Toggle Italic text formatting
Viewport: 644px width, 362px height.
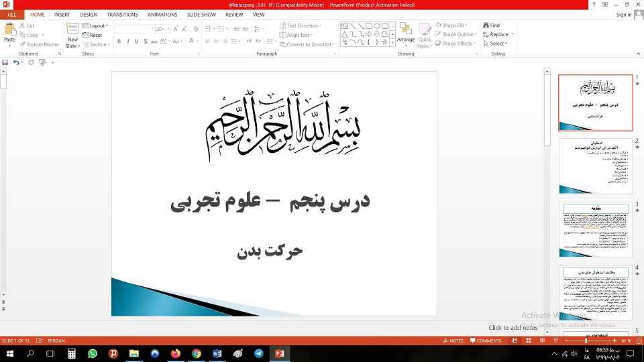click(x=127, y=42)
